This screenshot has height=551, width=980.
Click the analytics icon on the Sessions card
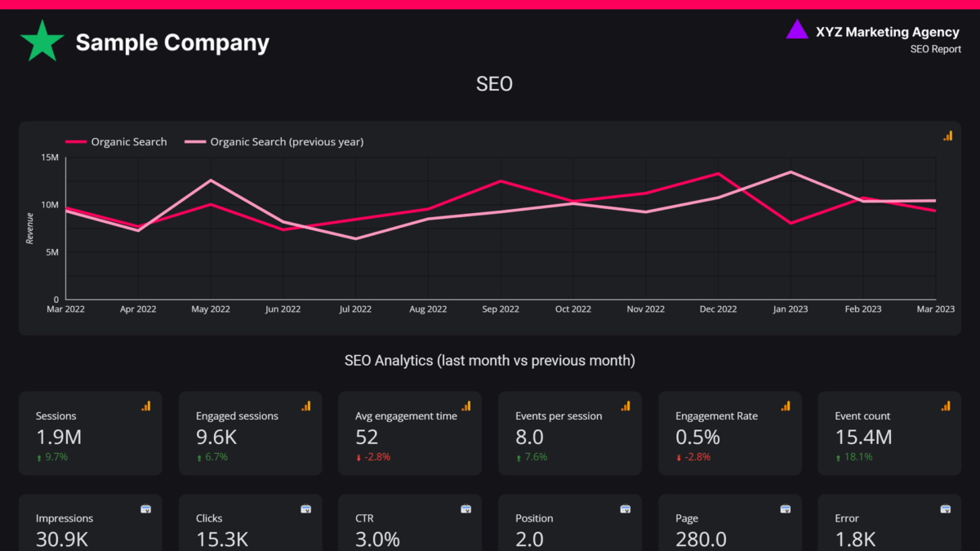pos(145,406)
